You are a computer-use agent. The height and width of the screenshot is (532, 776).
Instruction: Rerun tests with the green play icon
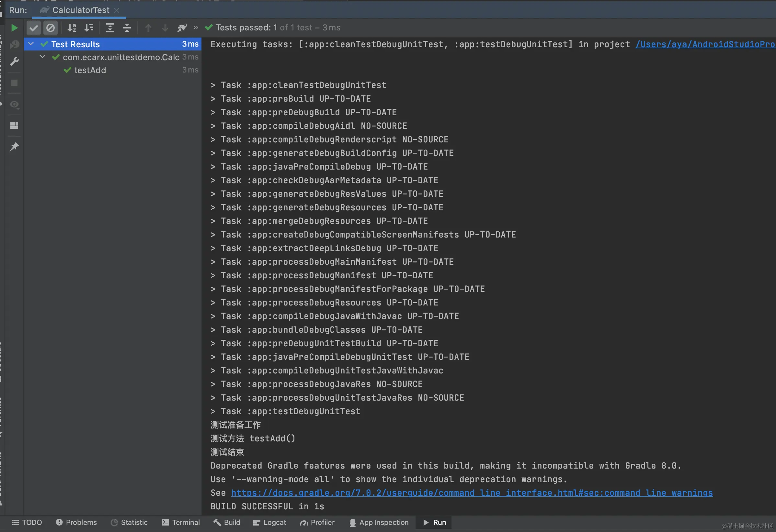14,28
